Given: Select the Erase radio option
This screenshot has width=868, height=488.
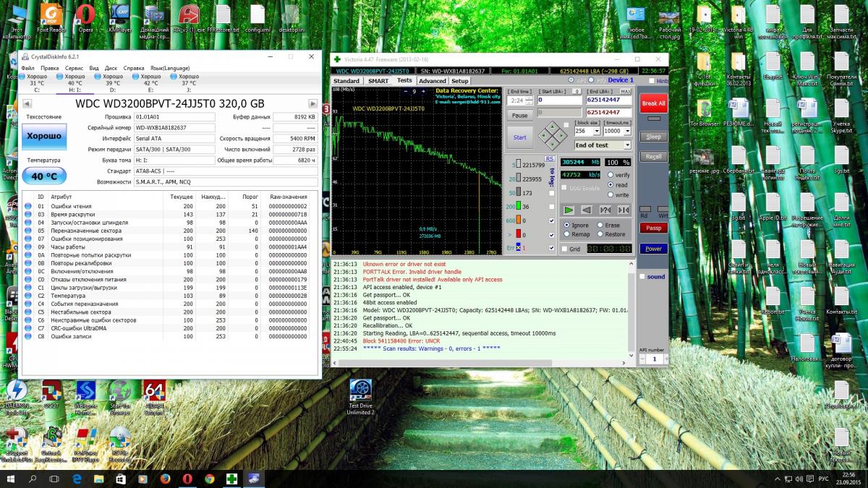Looking at the screenshot, I should click(600, 225).
